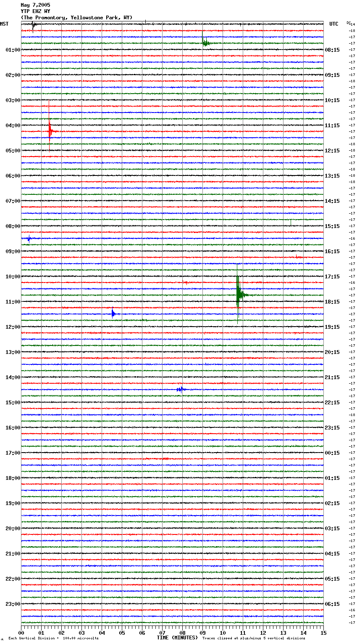Click the date heading 'May 7,2005'
357x644 pixels.
tap(35, 5)
